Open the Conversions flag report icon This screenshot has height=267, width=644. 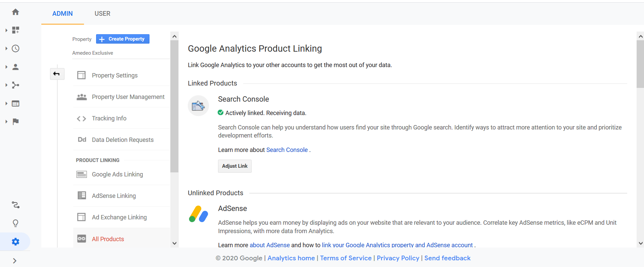[x=15, y=121]
